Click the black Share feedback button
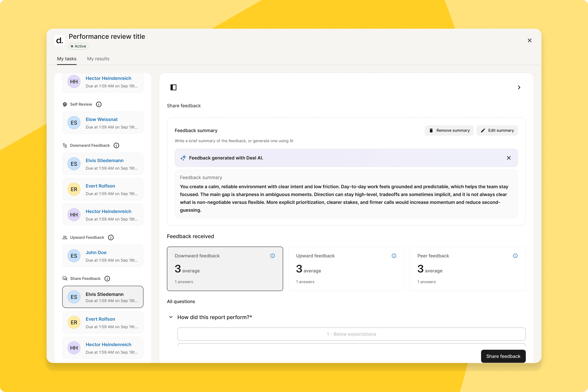 pyautogui.click(x=503, y=356)
